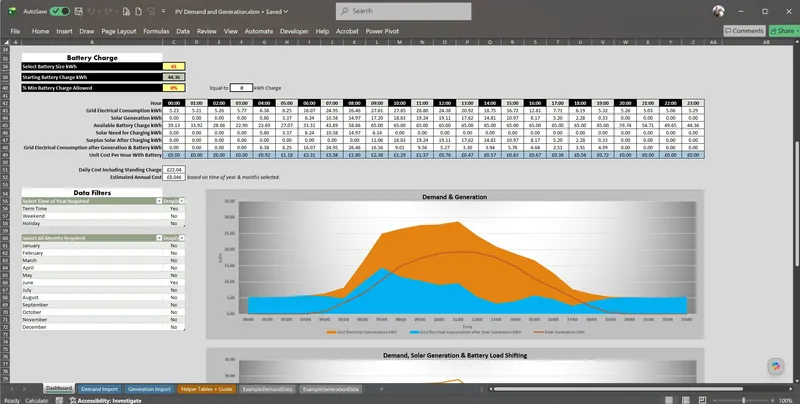
Task: Open the Power Pivot ribbon tab
Action: point(382,31)
